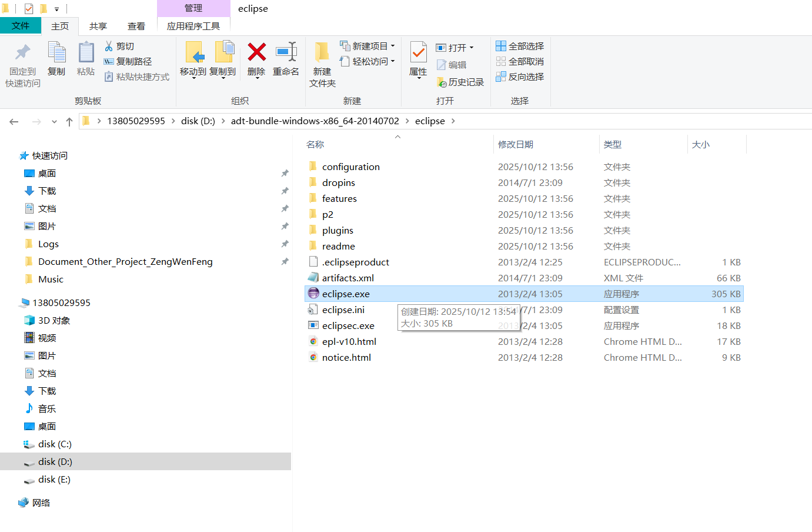Viewport: 812px width, 532px height.
Task: Select the .eclipseproduct file
Action: click(355, 262)
